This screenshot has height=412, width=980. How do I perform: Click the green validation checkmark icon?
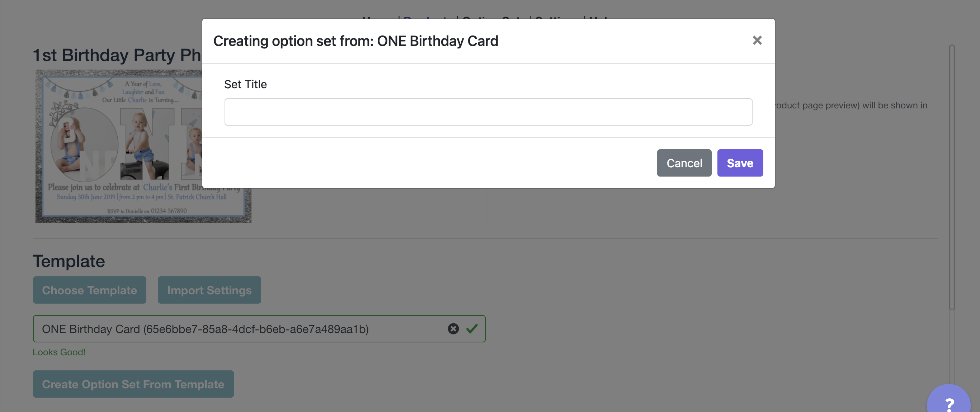472,329
